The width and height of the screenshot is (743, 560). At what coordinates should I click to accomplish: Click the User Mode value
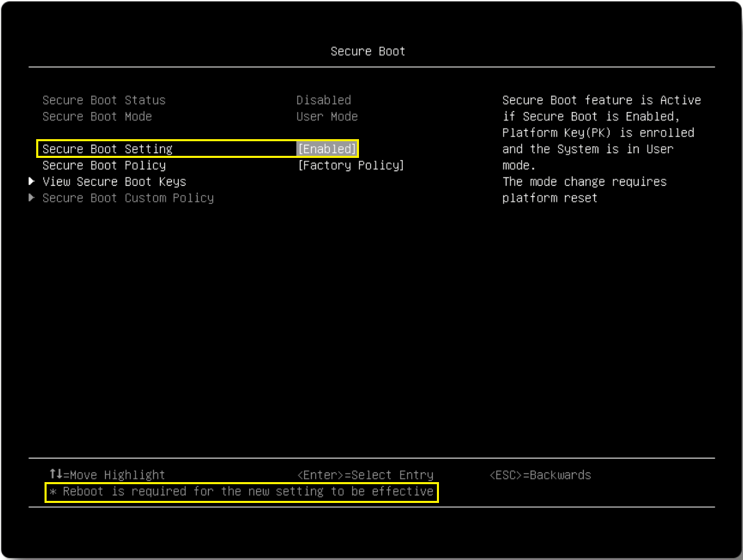[327, 117]
